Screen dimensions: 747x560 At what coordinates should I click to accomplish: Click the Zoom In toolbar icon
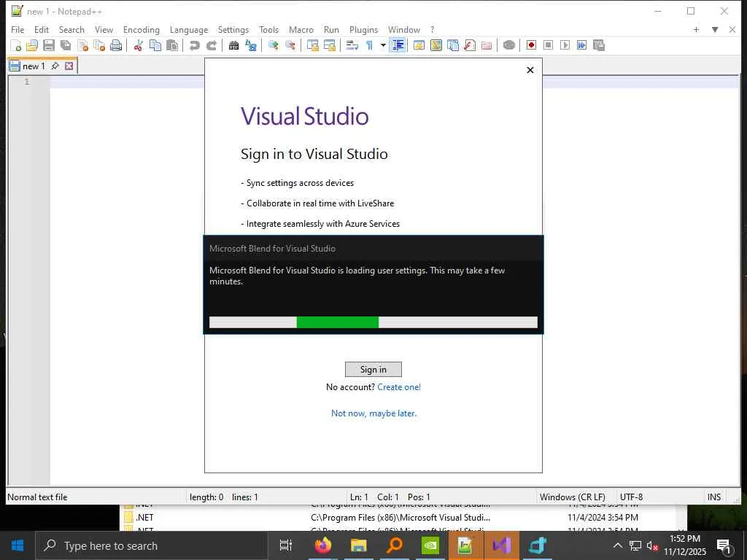273,45
